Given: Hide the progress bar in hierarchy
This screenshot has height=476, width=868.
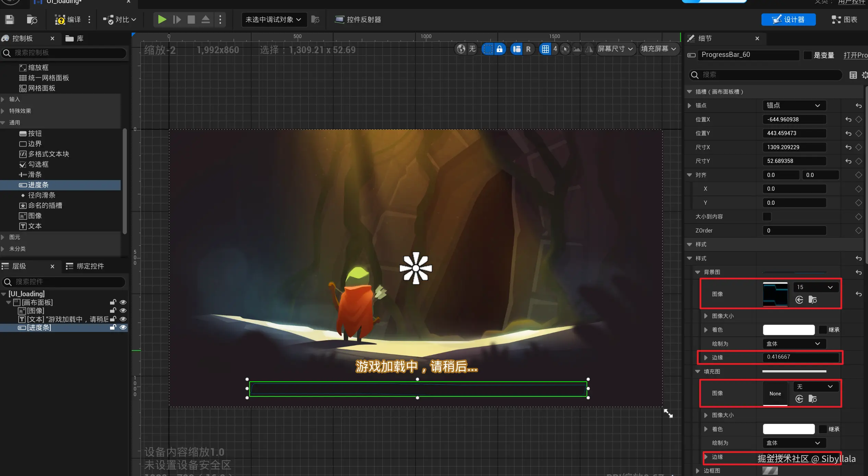Looking at the screenshot, I should [x=123, y=328].
